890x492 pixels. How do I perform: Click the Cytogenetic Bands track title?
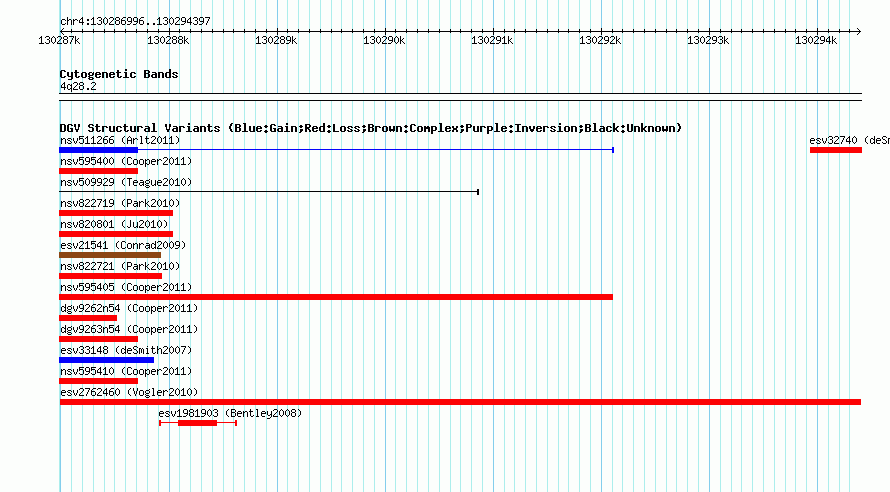click(x=119, y=74)
